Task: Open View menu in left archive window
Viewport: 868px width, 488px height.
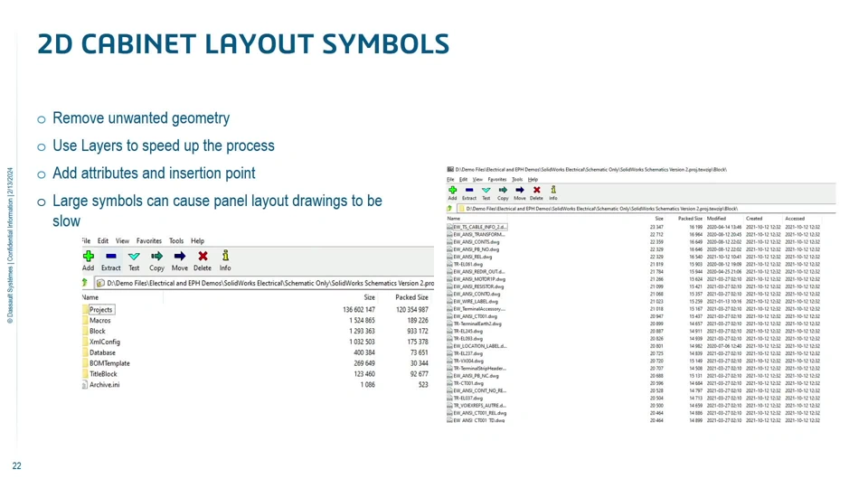Action: coord(122,241)
